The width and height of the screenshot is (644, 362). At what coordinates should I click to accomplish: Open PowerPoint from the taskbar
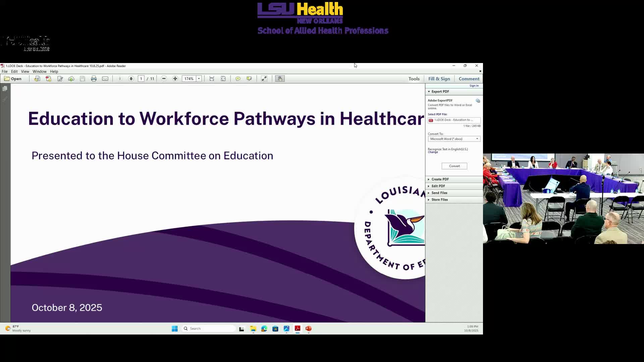pos(309,328)
